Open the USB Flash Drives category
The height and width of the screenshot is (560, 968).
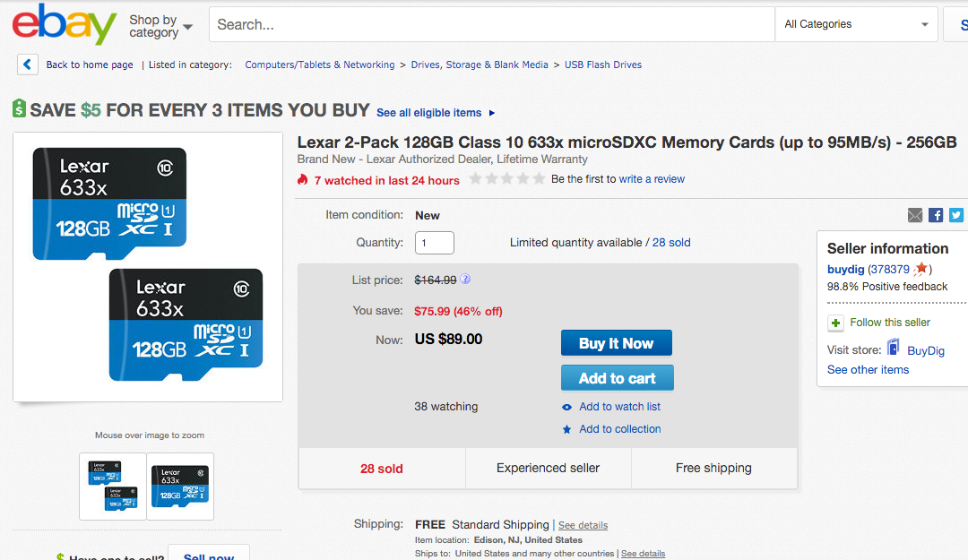602,65
